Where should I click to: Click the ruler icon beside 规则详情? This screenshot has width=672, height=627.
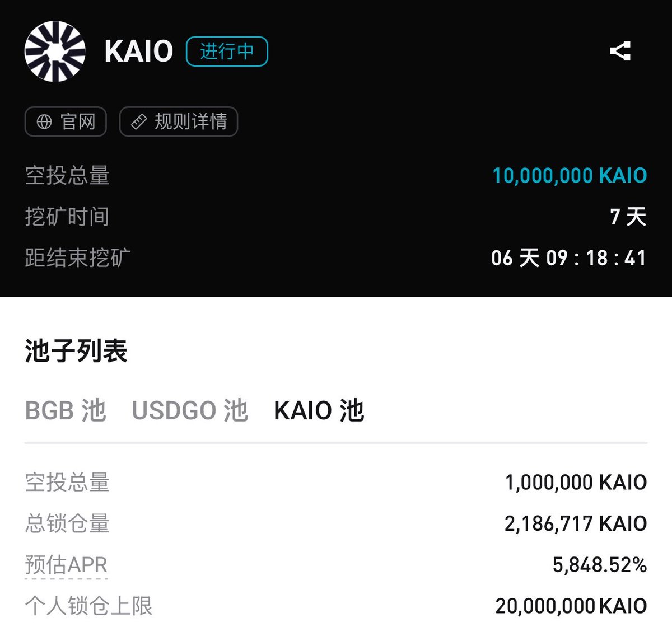(138, 121)
